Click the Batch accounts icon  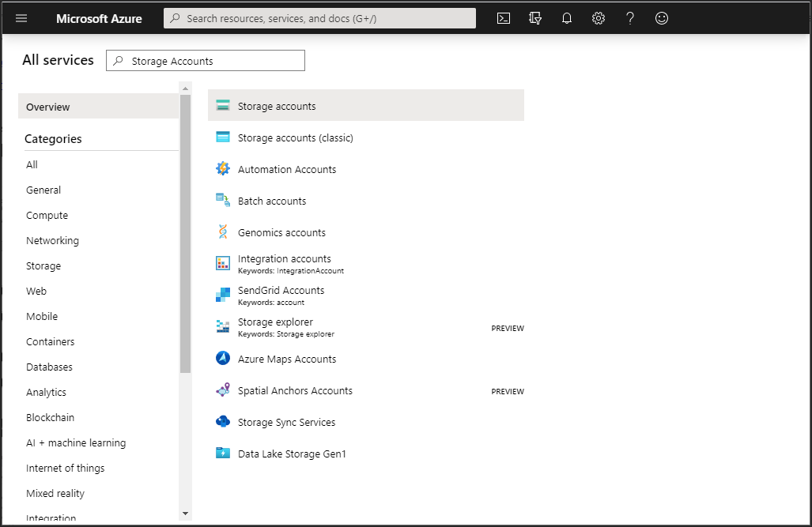[x=223, y=200]
